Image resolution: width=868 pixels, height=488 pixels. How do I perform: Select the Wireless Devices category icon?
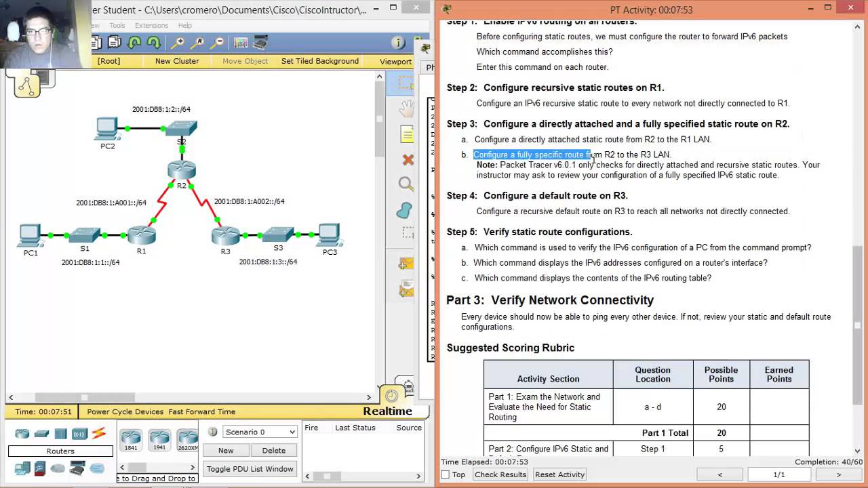pos(79,434)
